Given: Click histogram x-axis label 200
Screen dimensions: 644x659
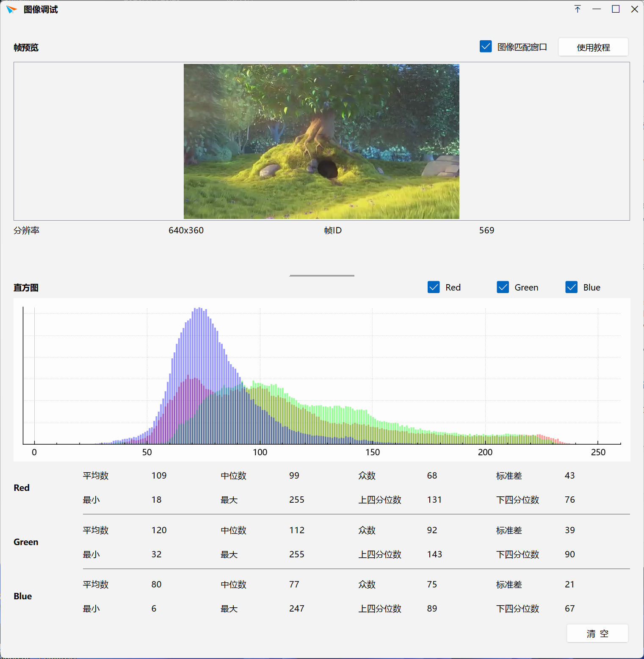Looking at the screenshot, I should point(485,452).
